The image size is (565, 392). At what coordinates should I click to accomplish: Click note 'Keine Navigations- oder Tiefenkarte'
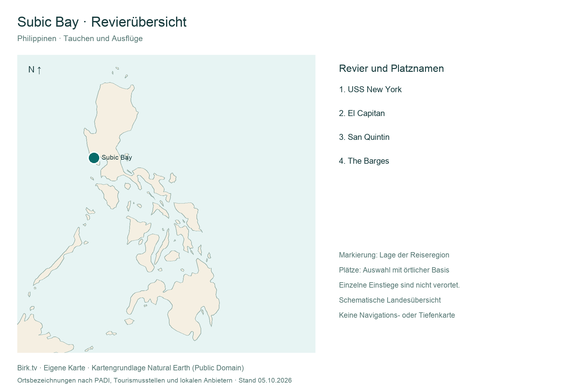(397, 315)
